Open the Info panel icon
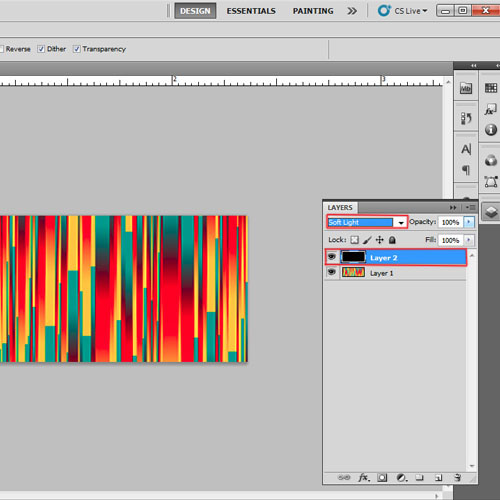Image resolution: width=500 pixels, height=500 pixels. coord(491,130)
